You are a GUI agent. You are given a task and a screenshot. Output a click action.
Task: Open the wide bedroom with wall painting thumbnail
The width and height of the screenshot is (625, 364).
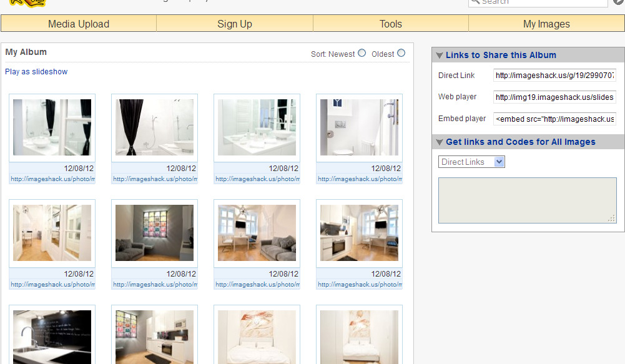click(x=257, y=337)
